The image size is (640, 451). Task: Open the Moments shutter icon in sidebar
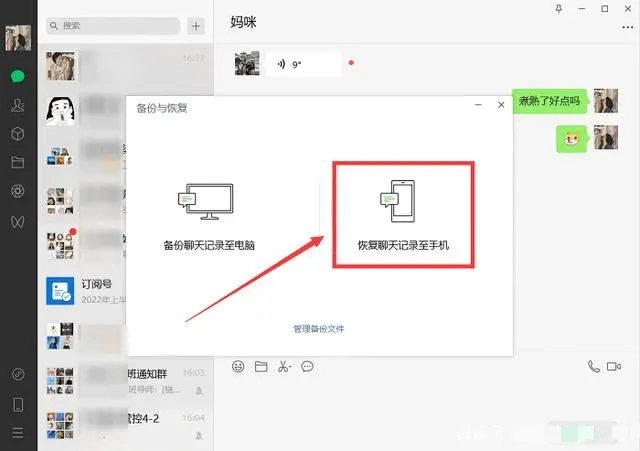pyautogui.click(x=17, y=191)
